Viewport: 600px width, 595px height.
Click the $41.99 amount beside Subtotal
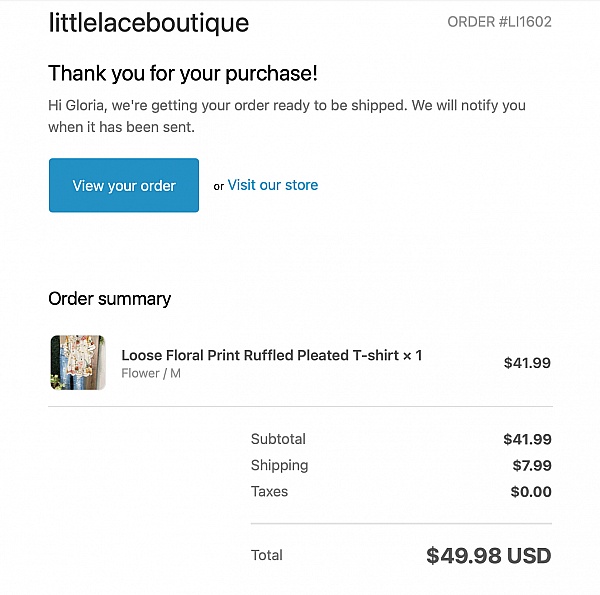(527, 439)
